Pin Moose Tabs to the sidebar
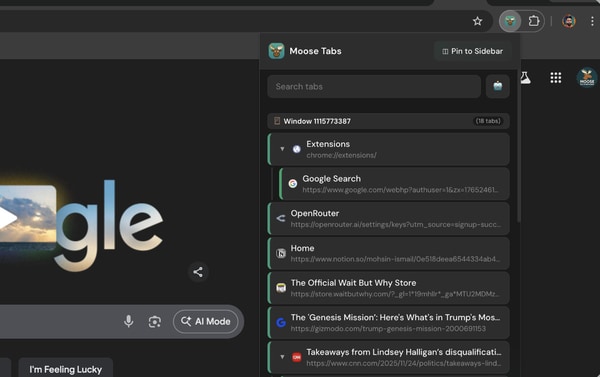This screenshot has width=600, height=377. (x=473, y=51)
